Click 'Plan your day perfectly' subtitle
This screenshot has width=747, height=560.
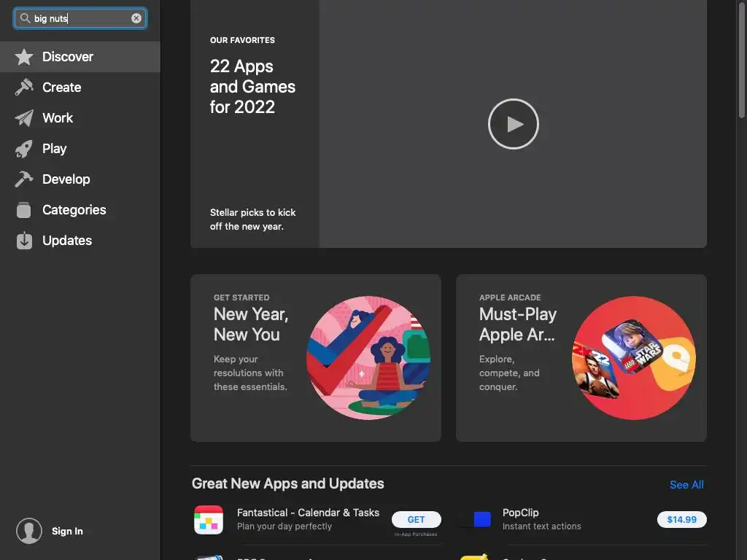point(285,526)
